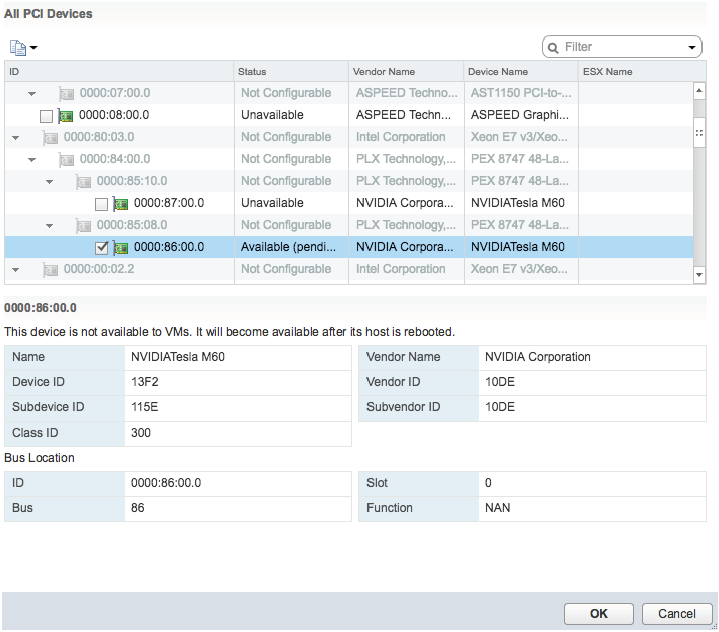The width and height of the screenshot is (719, 632).
Task: Select the 0000:86:00.0 row ID
Action: click(x=169, y=247)
